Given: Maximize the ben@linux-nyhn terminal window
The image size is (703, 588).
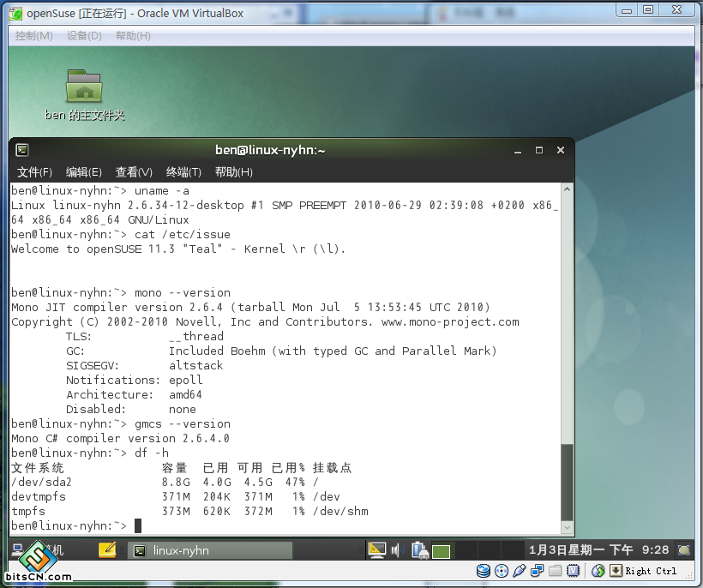Looking at the screenshot, I should 539,150.
